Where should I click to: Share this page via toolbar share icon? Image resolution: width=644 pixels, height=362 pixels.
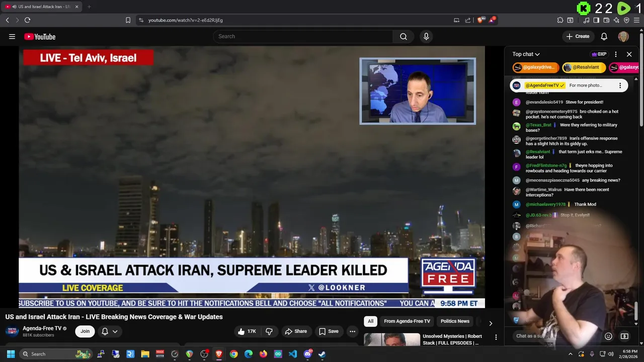pos(468,20)
